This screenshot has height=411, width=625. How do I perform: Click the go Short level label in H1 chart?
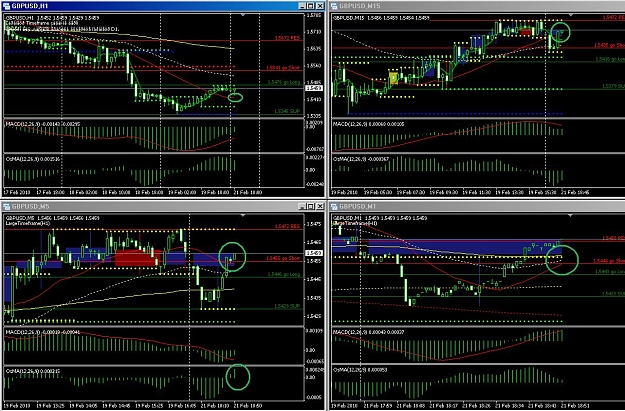tap(283, 68)
